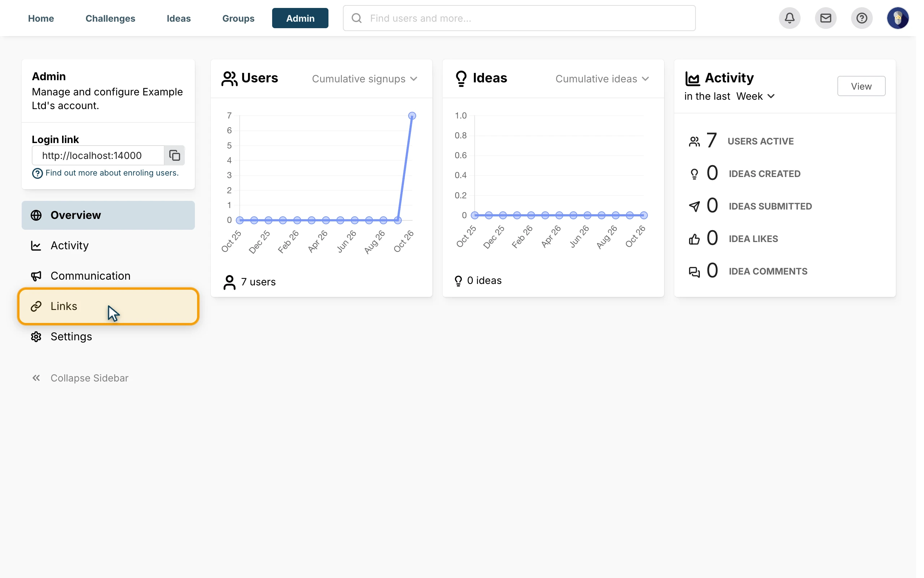This screenshot has width=924, height=578.
Task: Click the paper plane icon by Ideas Submitted
Action: click(694, 206)
